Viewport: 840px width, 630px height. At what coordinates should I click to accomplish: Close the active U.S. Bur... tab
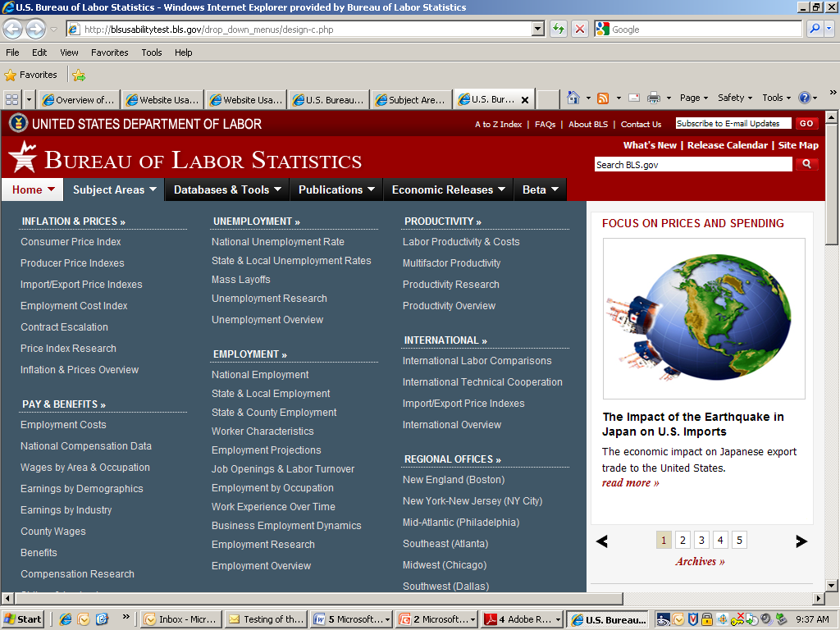tap(525, 99)
